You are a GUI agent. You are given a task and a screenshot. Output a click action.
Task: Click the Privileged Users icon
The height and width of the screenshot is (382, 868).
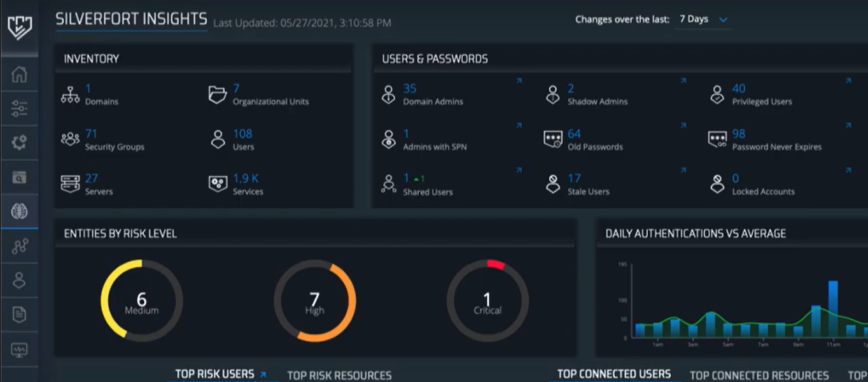point(717,94)
